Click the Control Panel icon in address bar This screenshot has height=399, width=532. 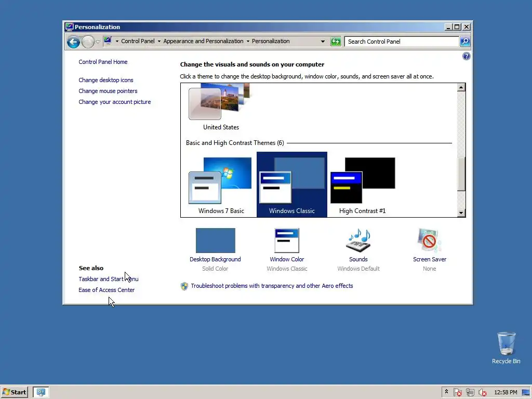pyautogui.click(x=108, y=41)
